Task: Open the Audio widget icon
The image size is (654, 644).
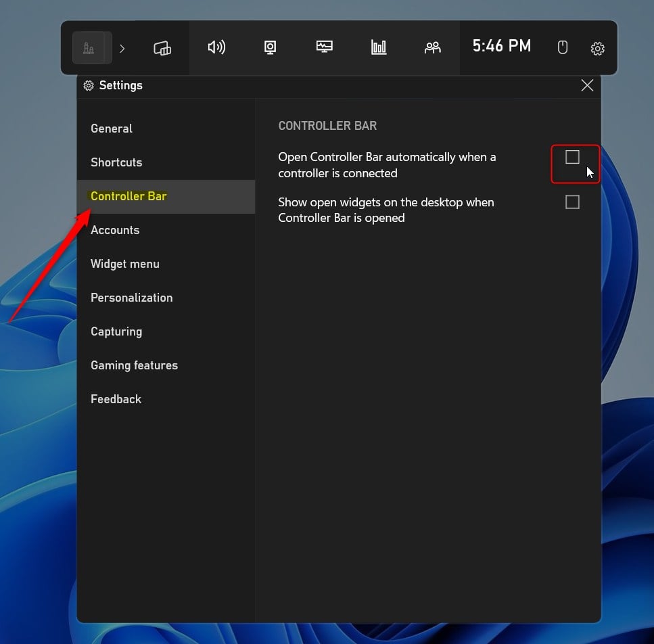Action: pos(216,47)
